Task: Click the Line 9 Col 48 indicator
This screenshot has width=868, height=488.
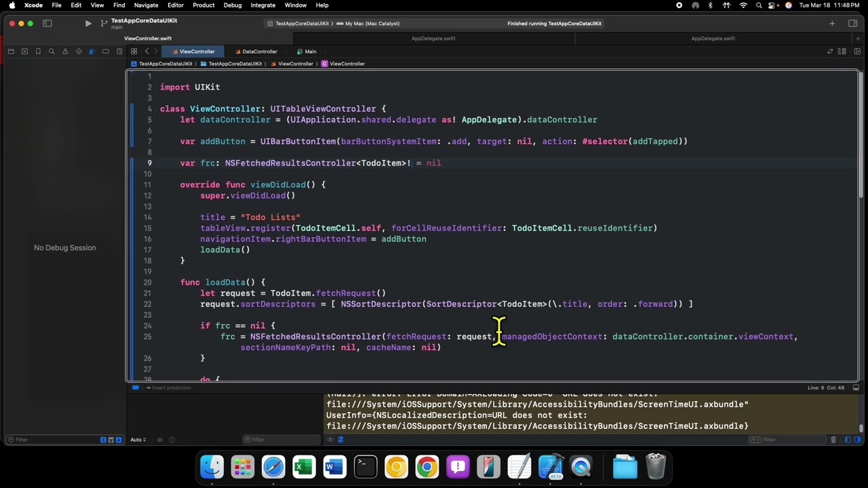Action: [x=825, y=388]
